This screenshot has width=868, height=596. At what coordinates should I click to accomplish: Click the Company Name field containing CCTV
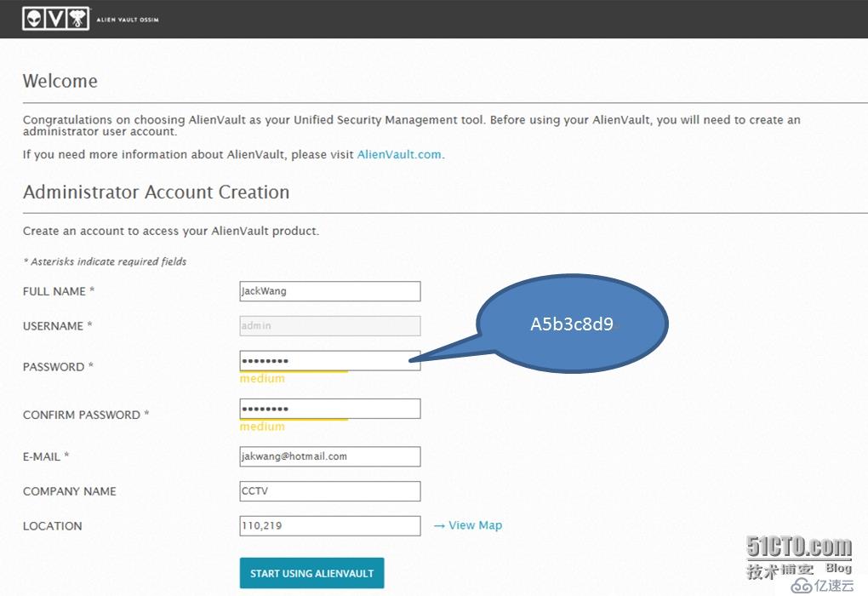(330, 491)
